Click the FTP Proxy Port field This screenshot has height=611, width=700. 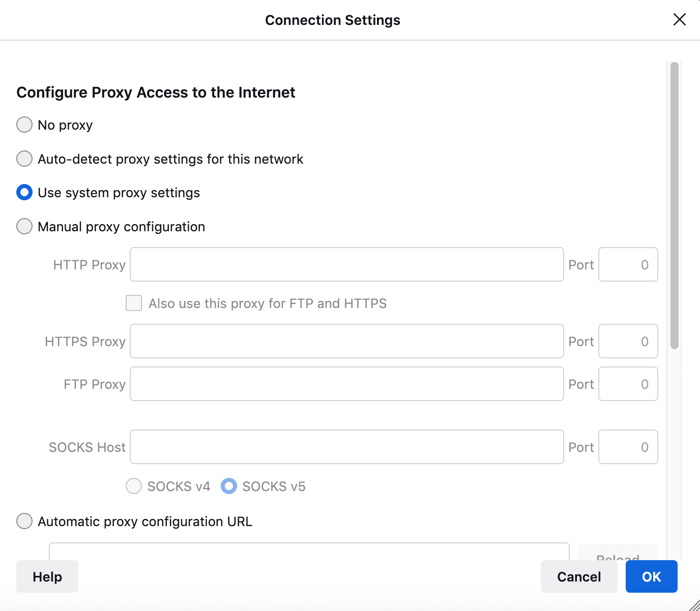(628, 384)
